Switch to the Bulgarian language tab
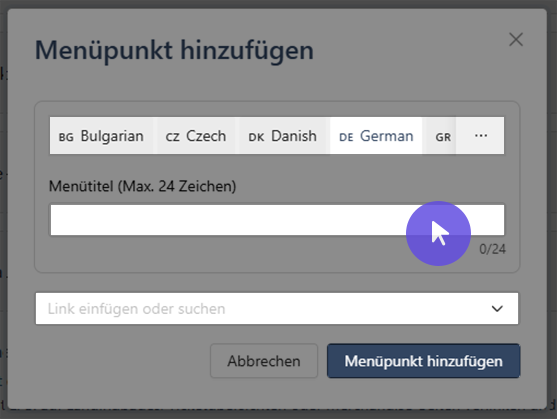The height and width of the screenshot is (419, 557). click(102, 136)
